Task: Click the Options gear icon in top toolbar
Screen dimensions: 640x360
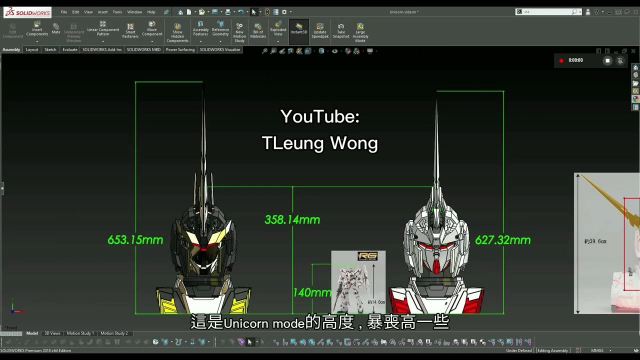Action: [x=284, y=12]
